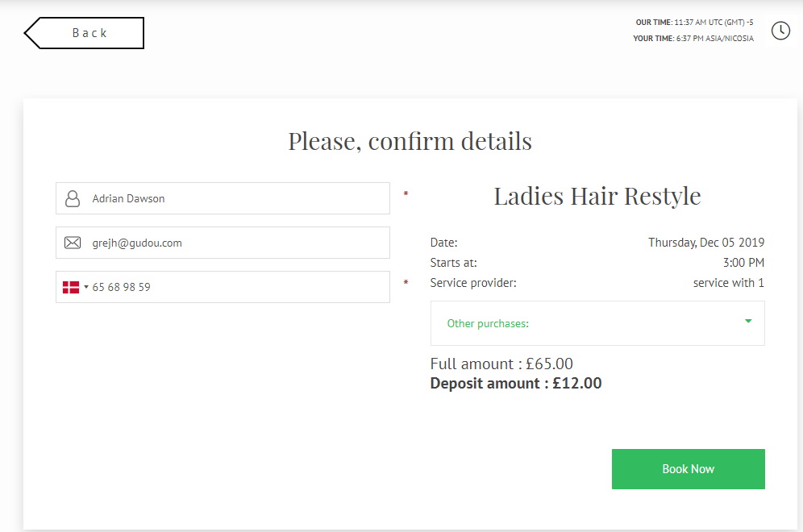The height and width of the screenshot is (532, 803).
Task: Click the green arrow in Other purchases
Action: 748,321
